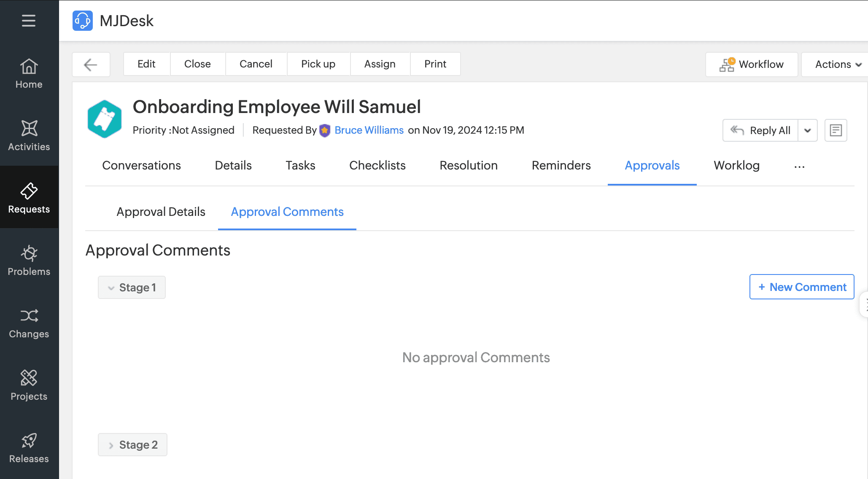Screen dimensions: 868x479
Task: Open Problems module in sidebar
Action: click(x=29, y=261)
